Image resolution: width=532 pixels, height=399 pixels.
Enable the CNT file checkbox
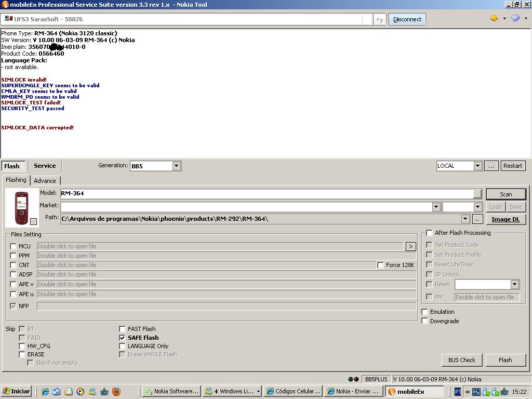click(13, 265)
